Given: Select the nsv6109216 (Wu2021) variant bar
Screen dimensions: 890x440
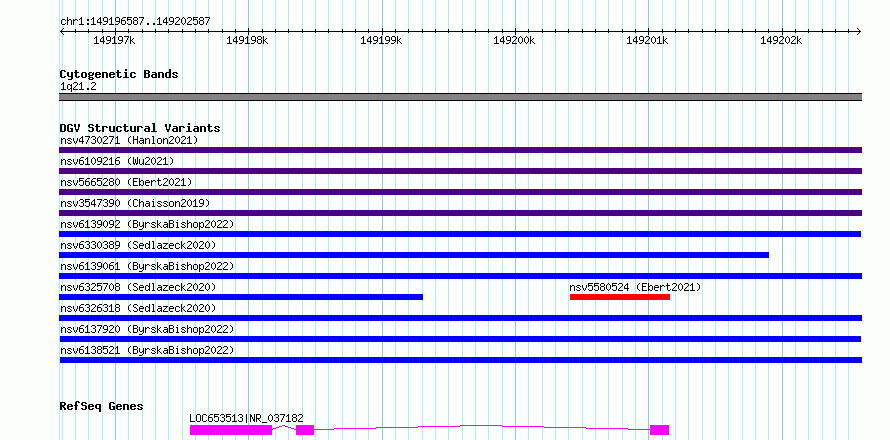Looking at the screenshot, I should [460, 171].
